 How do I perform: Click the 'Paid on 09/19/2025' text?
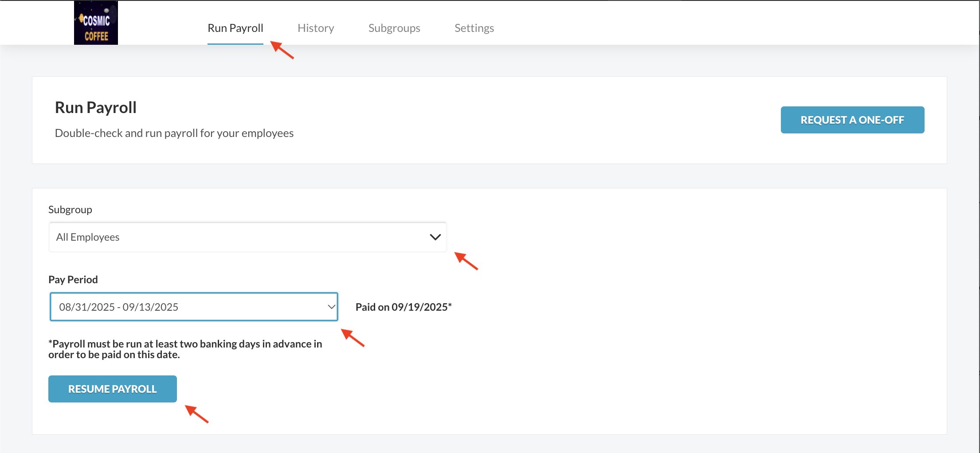pos(403,307)
